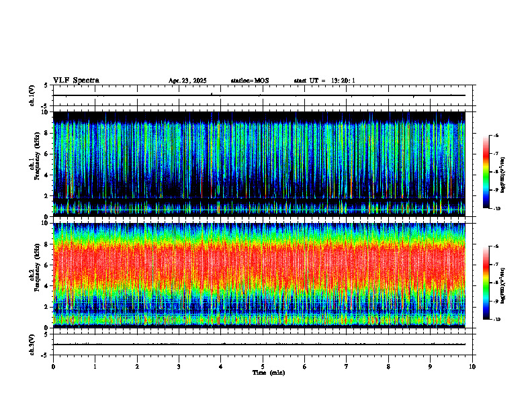Click time axis tick label "7"
The image size is (532, 411).
pos(347,367)
